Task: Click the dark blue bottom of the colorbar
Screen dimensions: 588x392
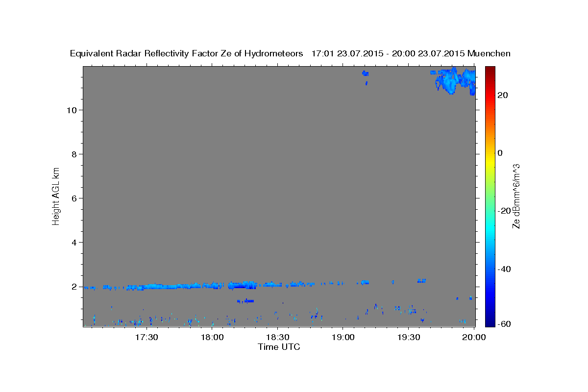Action: pos(490,322)
